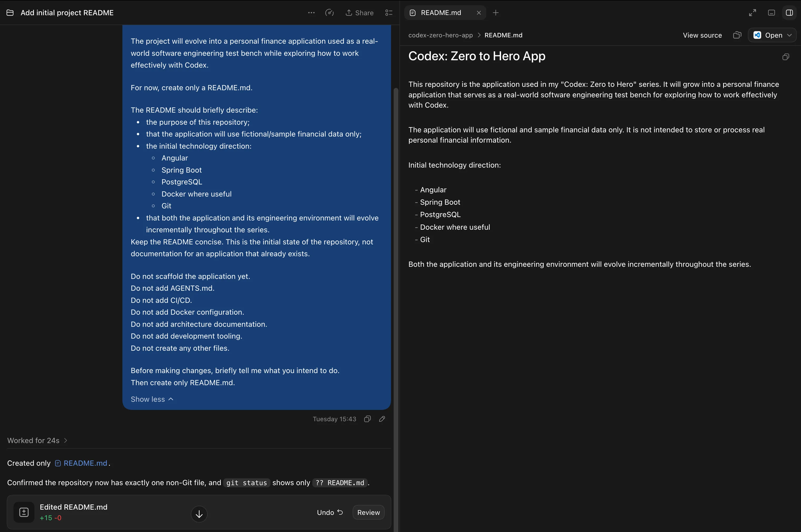This screenshot has width=801, height=532.
Task: Edit the user message with pencil icon
Action: point(382,419)
